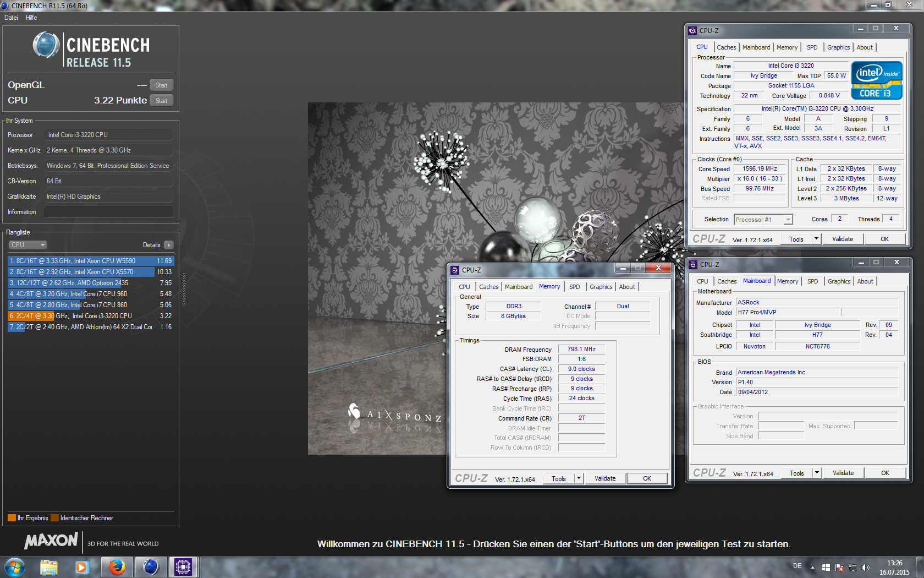The image size is (924, 578).
Task: Select ranking row AMD Opteron 2435
Action: [91, 283]
